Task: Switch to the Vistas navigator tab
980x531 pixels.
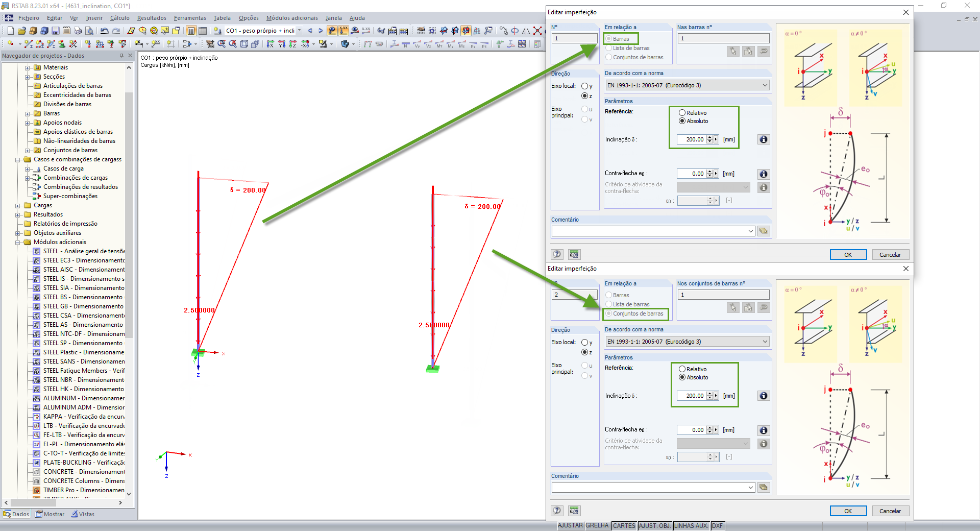Action: 83,514
